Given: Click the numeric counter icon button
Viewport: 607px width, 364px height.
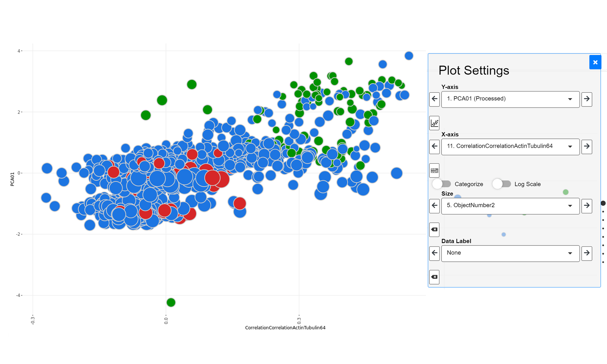Looking at the screenshot, I should point(434,170).
